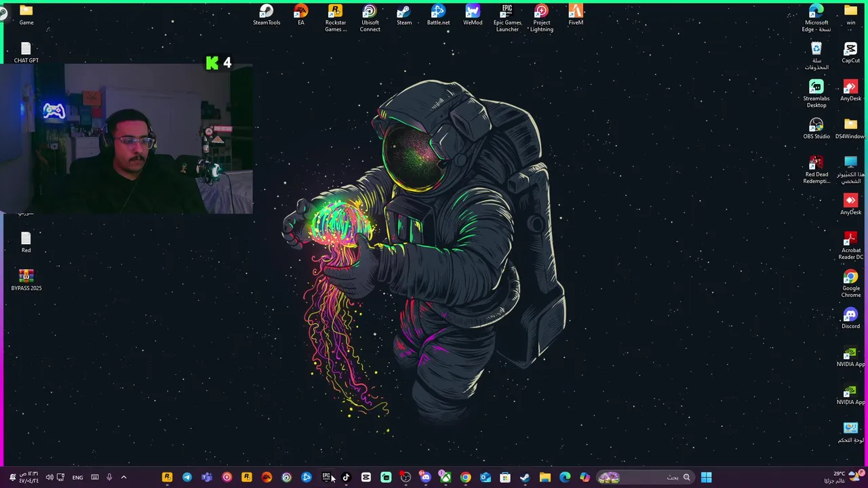The width and height of the screenshot is (868, 488).
Task: Open TikTok from the taskbar
Action: pos(346,477)
